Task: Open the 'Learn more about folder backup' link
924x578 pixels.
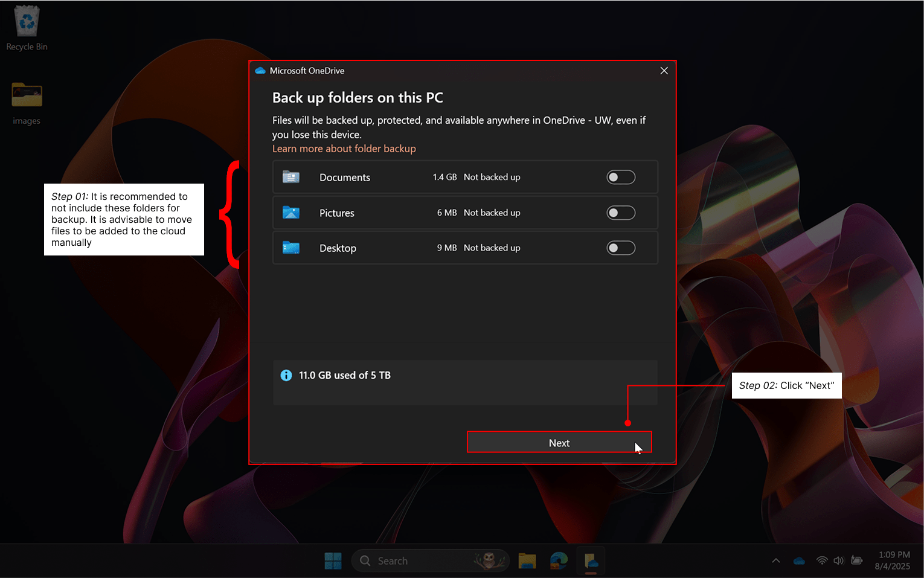Action: click(344, 149)
